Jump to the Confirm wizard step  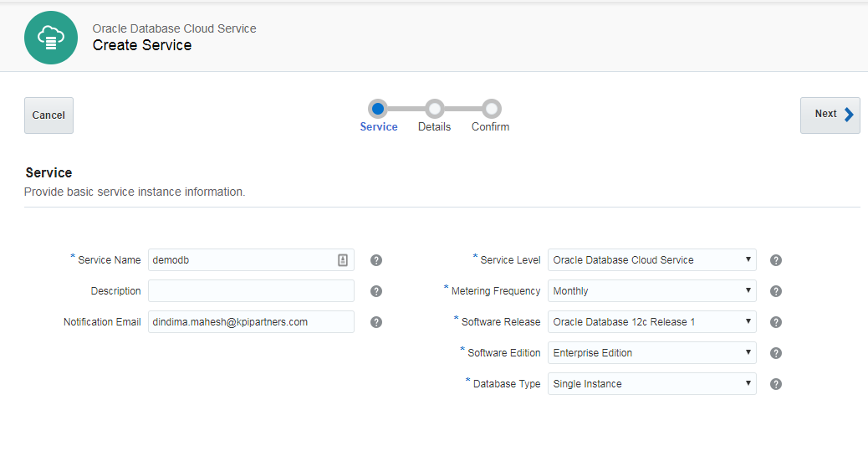coord(491,109)
